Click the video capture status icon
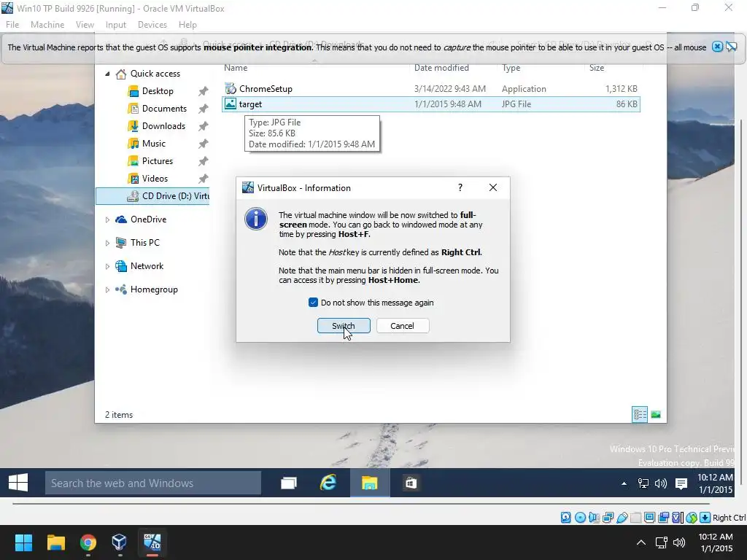The height and width of the screenshot is (560, 747). pos(663,518)
